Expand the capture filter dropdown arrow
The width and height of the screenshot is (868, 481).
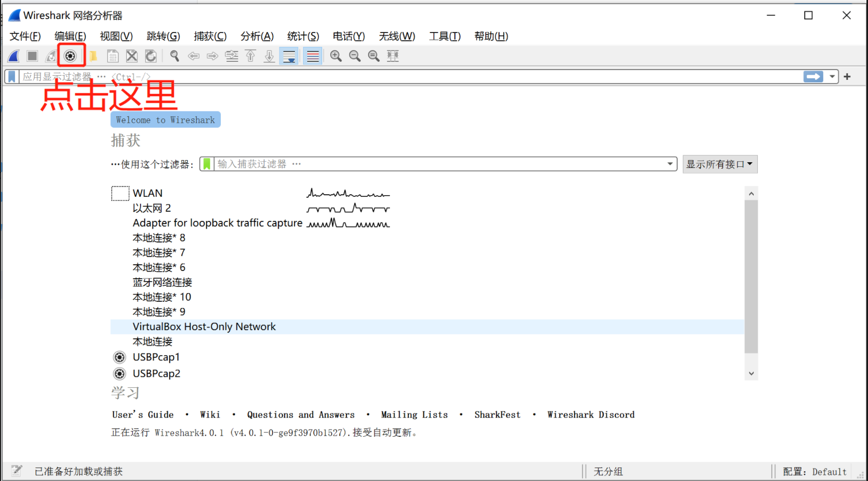tap(670, 164)
